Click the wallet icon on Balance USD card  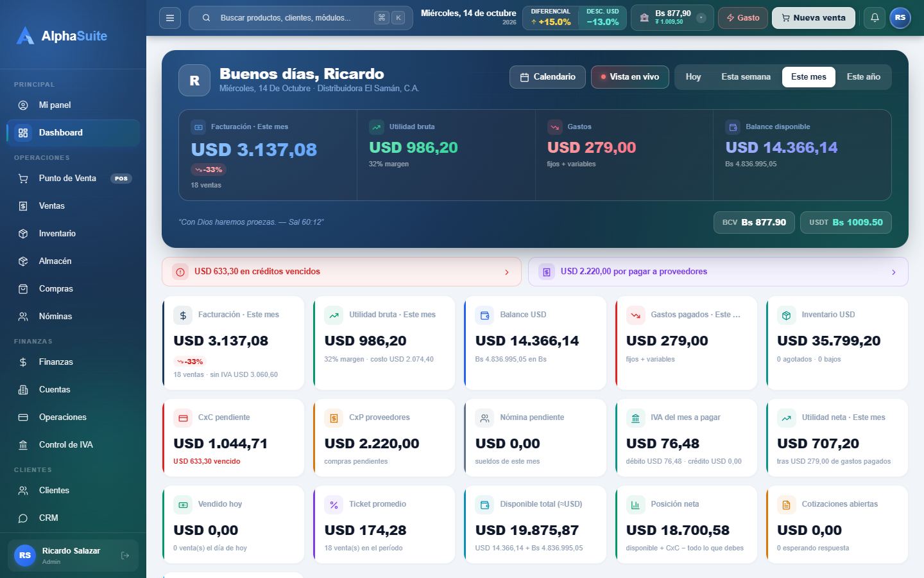tap(485, 315)
